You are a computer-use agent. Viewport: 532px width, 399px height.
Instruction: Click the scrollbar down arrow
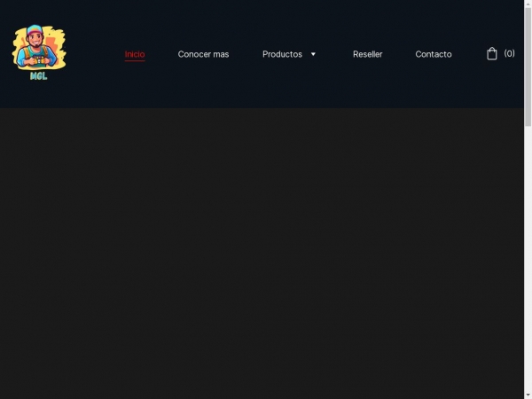(x=528, y=395)
